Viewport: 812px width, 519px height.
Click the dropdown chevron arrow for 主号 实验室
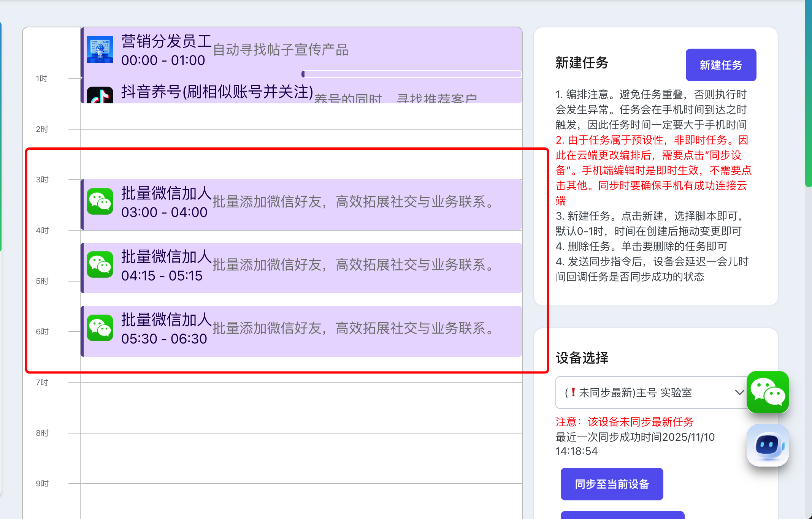coord(739,392)
